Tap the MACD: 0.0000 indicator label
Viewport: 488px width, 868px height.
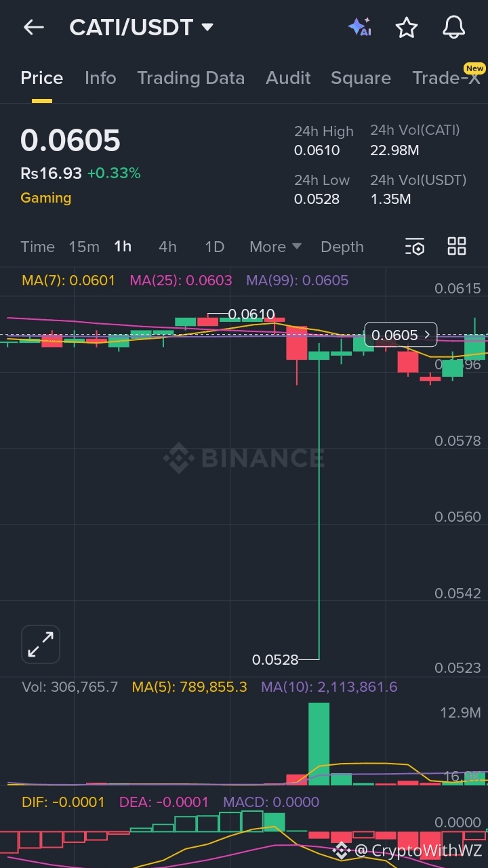point(271,802)
